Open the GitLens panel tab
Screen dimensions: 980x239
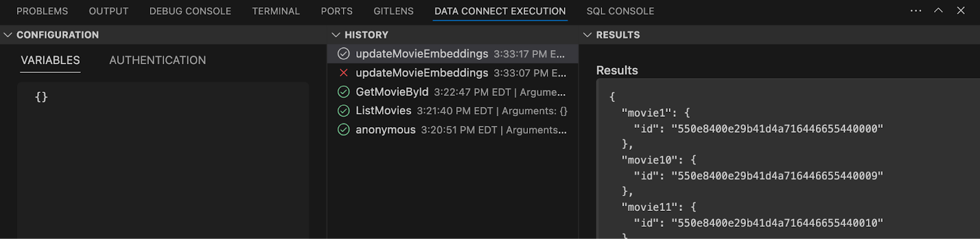click(393, 11)
